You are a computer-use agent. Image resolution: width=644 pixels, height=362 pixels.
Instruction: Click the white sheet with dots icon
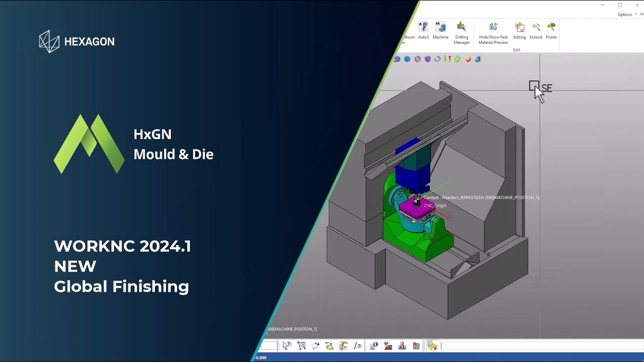(x=315, y=345)
